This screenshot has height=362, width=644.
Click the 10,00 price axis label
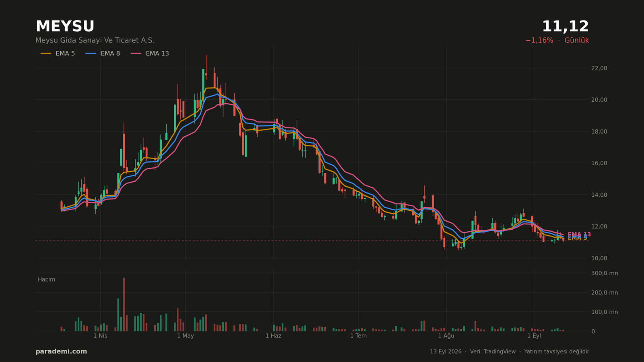pyautogui.click(x=599, y=258)
